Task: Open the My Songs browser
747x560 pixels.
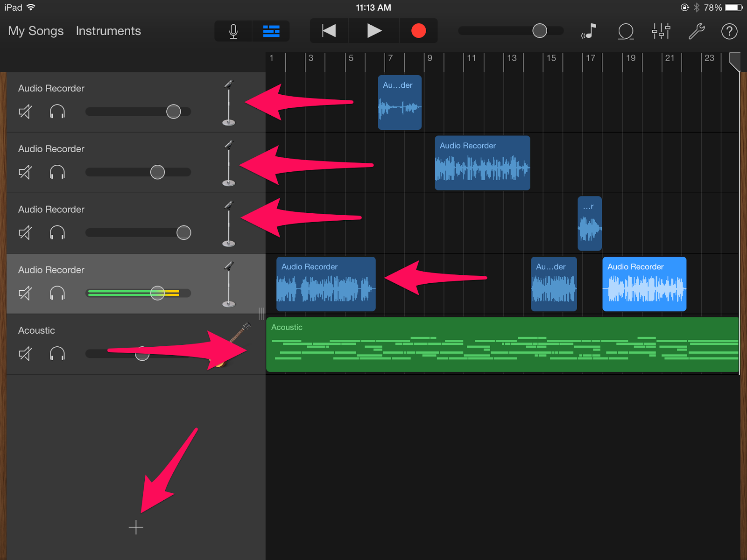Action: 36,31
